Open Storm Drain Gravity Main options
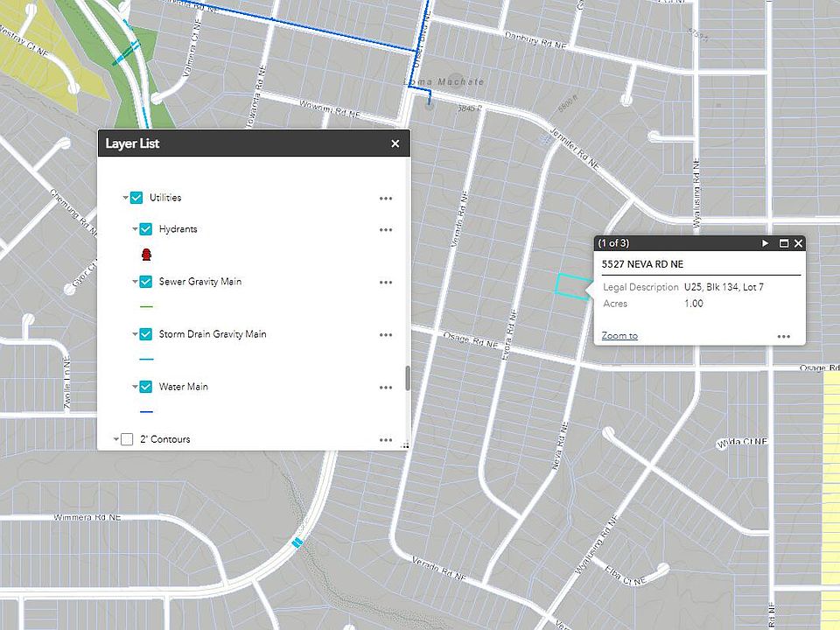 coord(386,335)
